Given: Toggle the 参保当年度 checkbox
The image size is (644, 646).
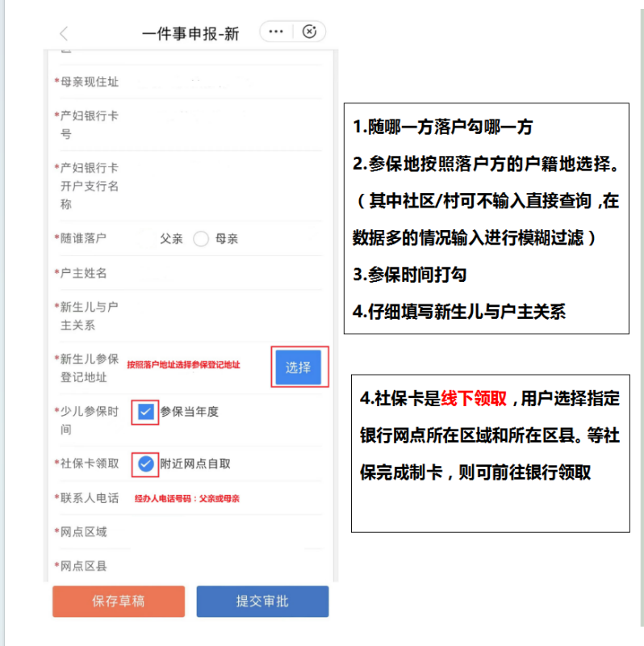Looking at the screenshot, I should [146, 413].
